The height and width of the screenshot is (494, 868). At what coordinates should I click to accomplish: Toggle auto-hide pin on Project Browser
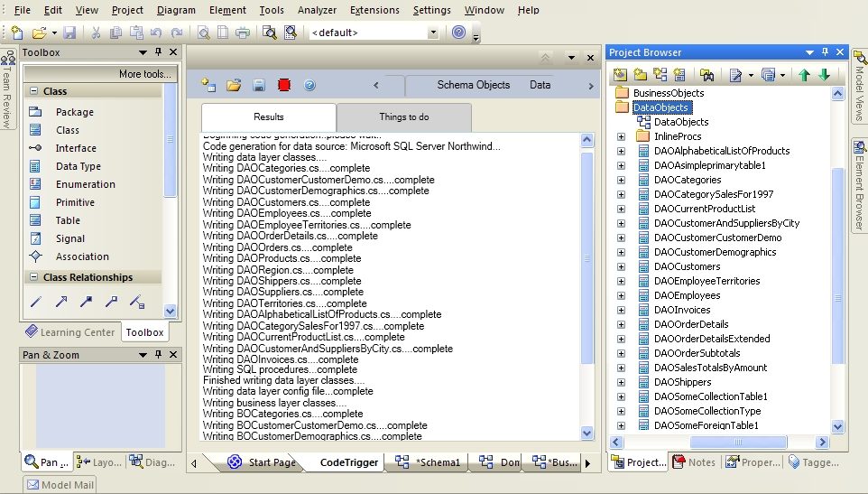tap(823, 52)
